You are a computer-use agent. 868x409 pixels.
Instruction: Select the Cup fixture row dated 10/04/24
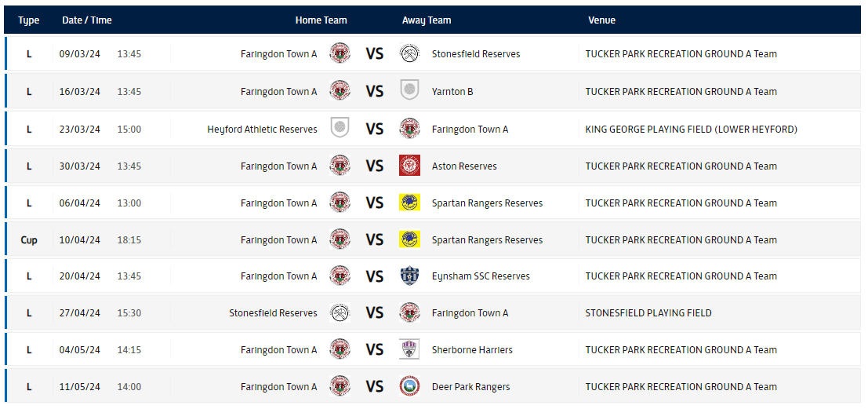click(433, 239)
